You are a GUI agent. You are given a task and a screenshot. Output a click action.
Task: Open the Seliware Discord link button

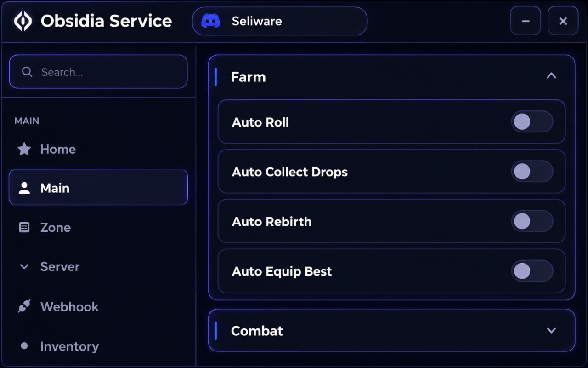click(280, 21)
